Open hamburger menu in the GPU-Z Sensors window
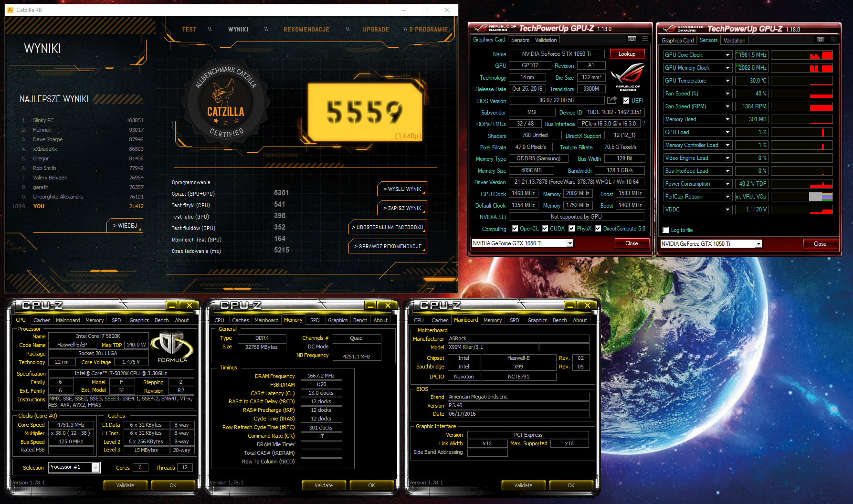853x504 pixels. 833,40
